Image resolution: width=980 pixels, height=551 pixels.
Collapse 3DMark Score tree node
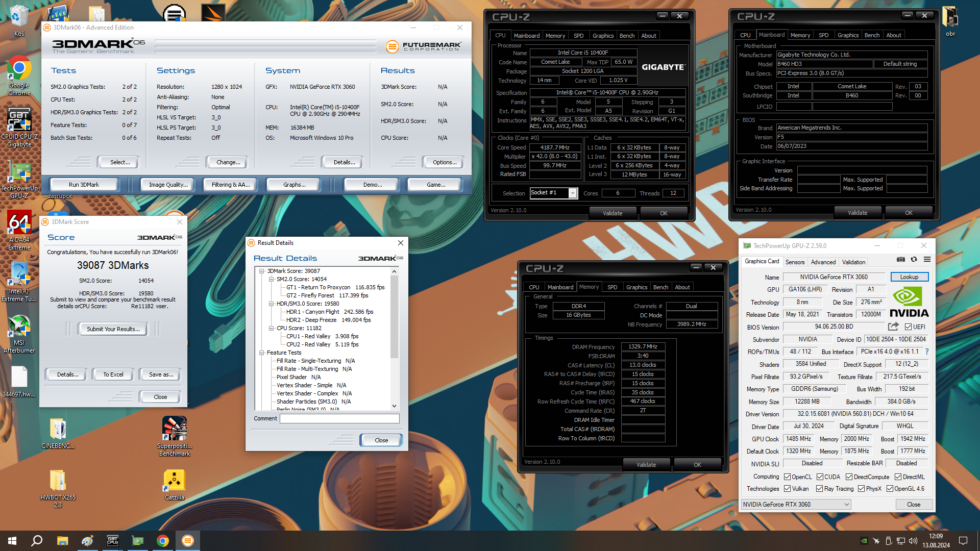(262, 271)
